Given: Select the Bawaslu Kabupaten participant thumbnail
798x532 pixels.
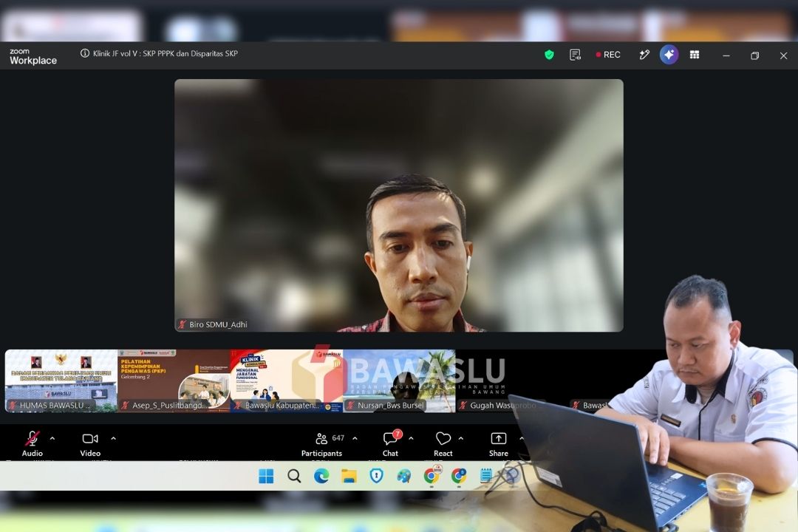Looking at the screenshot, I should 287,381.
